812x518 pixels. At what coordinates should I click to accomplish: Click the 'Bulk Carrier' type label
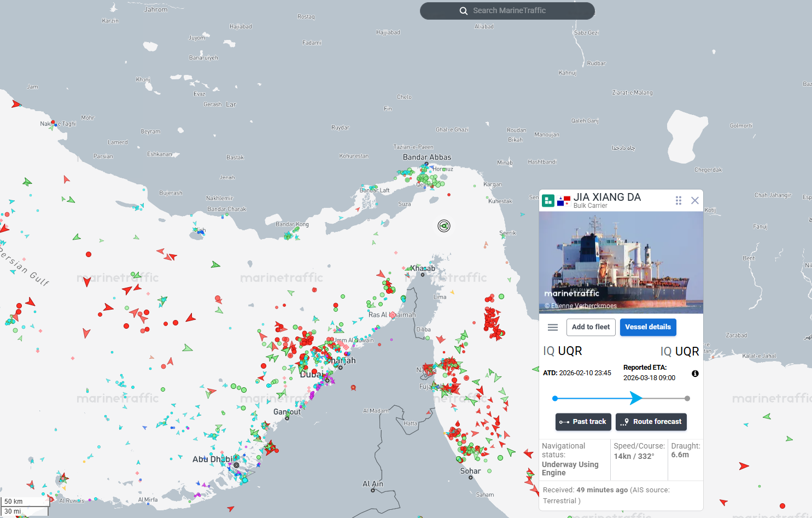[591, 206]
